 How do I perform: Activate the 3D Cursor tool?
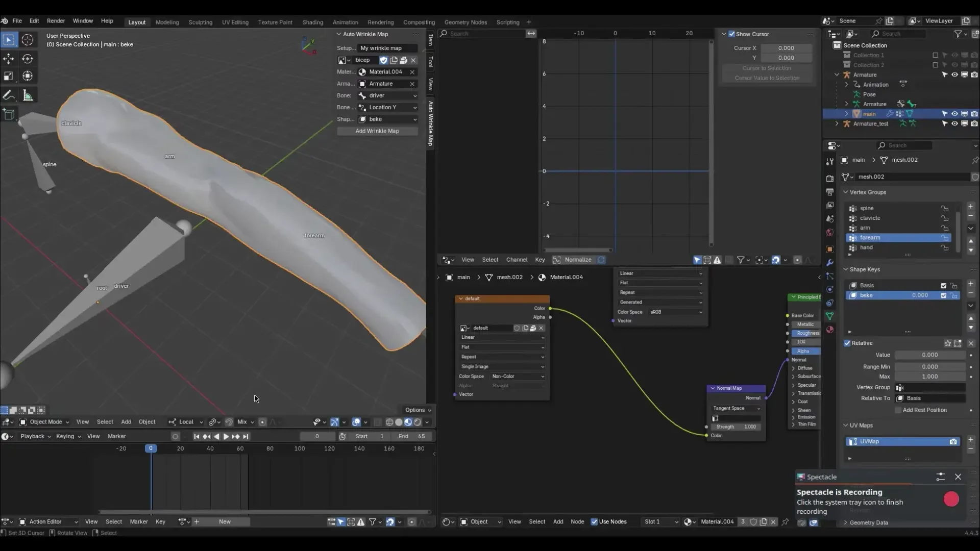pyautogui.click(x=28, y=39)
